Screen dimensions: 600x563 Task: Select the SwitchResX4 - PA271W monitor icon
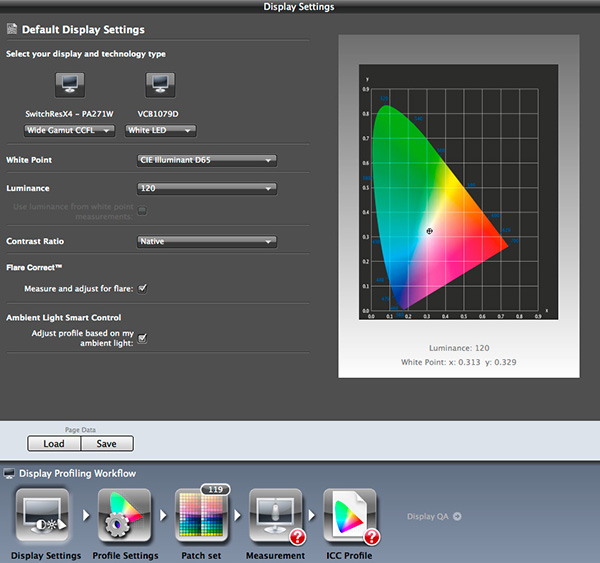[x=69, y=83]
